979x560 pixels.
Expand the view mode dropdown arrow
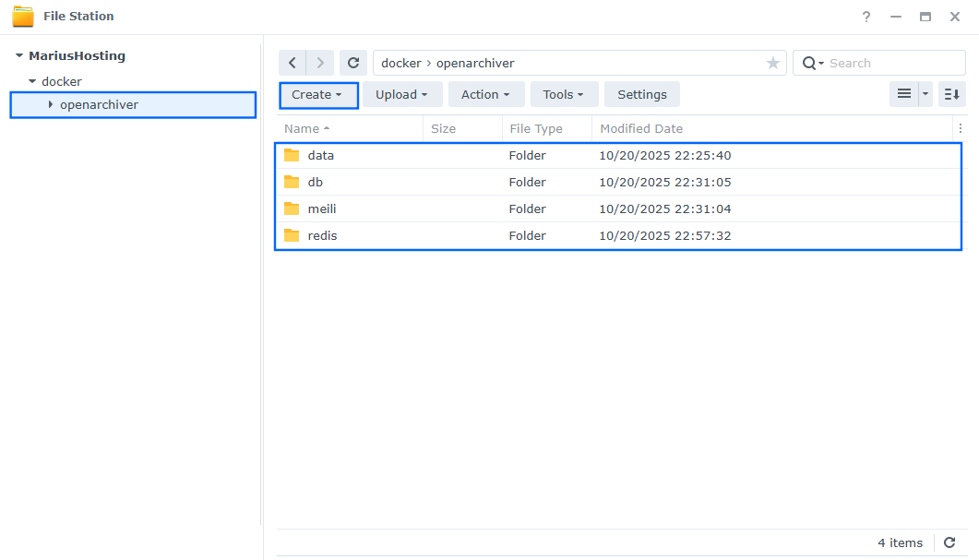(925, 94)
